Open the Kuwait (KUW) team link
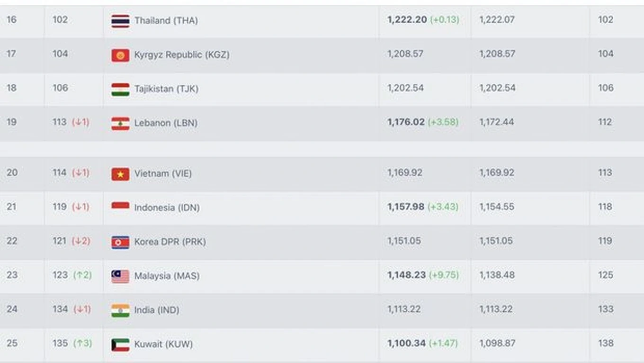644x363 pixels. click(x=163, y=344)
